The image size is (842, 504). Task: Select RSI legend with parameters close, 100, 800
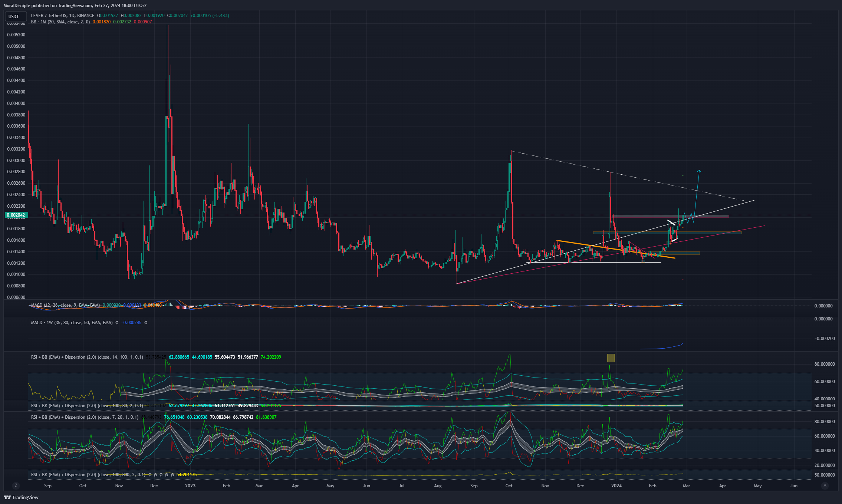click(x=88, y=475)
